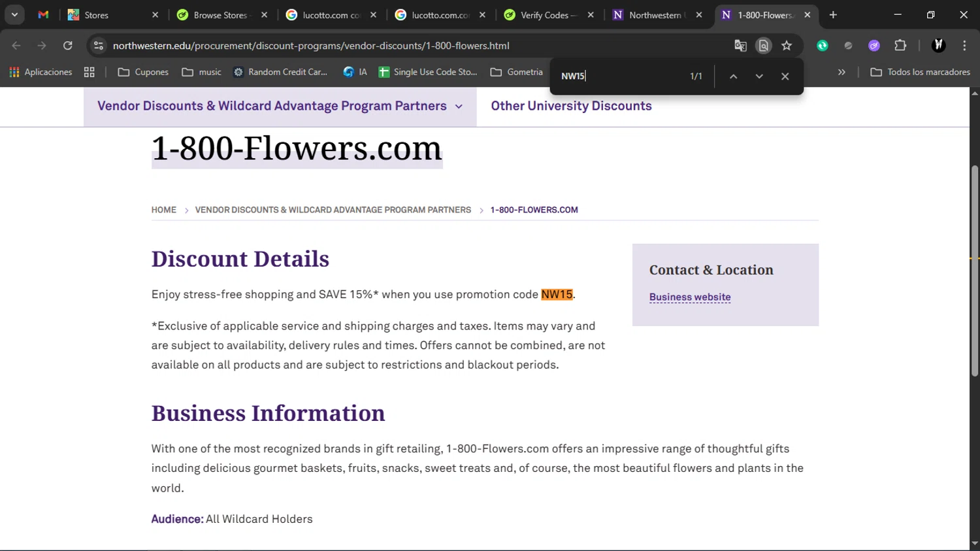Open a new browser tab
Viewport: 980px width, 551px height.
833,14
